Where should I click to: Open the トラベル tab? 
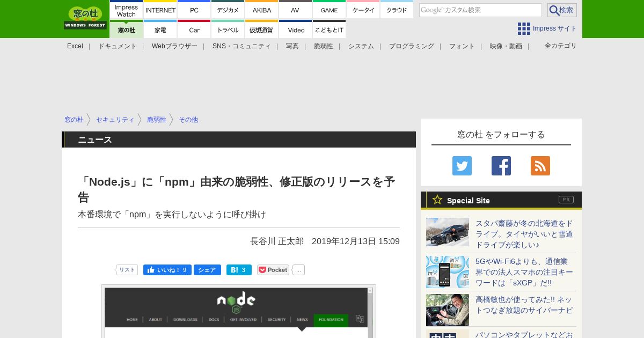[228, 30]
